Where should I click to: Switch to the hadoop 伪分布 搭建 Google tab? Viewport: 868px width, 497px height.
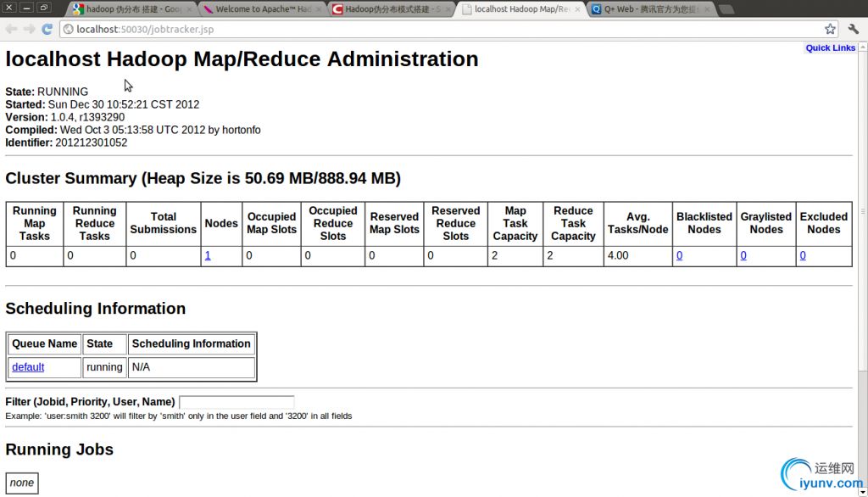131,9
